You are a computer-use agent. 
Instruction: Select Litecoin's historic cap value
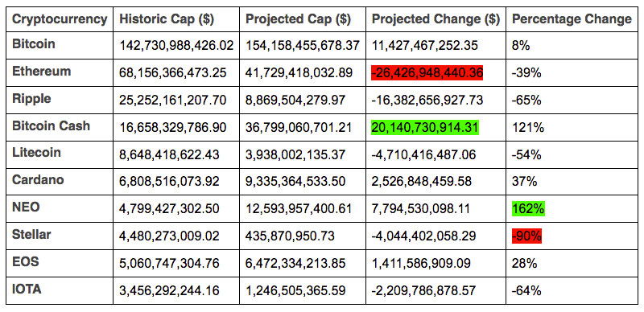click(169, 154)
